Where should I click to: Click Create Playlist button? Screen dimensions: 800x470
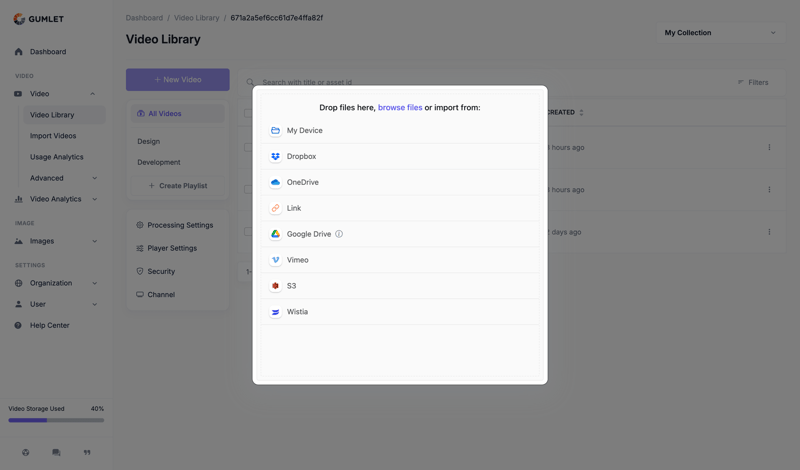click(178, 186)
